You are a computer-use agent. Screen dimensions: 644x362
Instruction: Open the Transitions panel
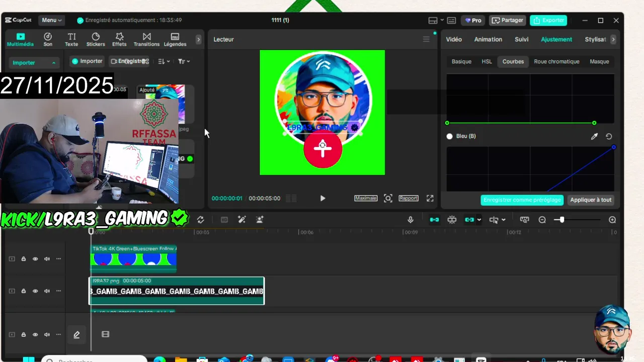146,40
